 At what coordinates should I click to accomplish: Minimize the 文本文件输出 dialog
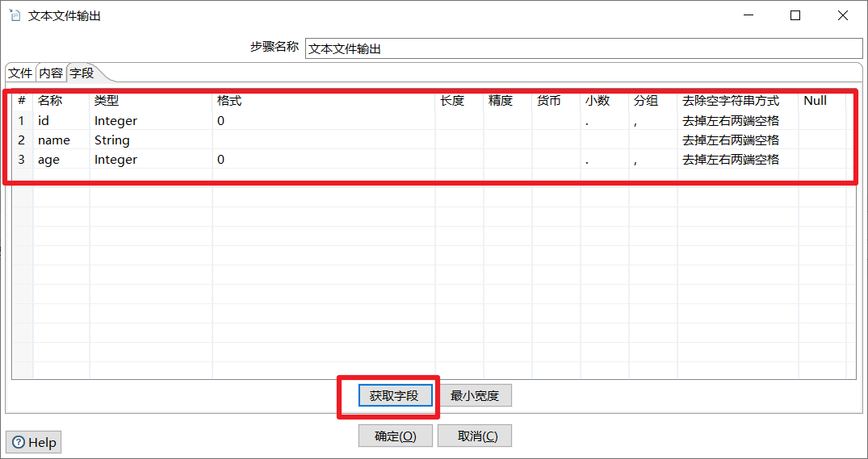pyautogui.click(x=748, y=15)
